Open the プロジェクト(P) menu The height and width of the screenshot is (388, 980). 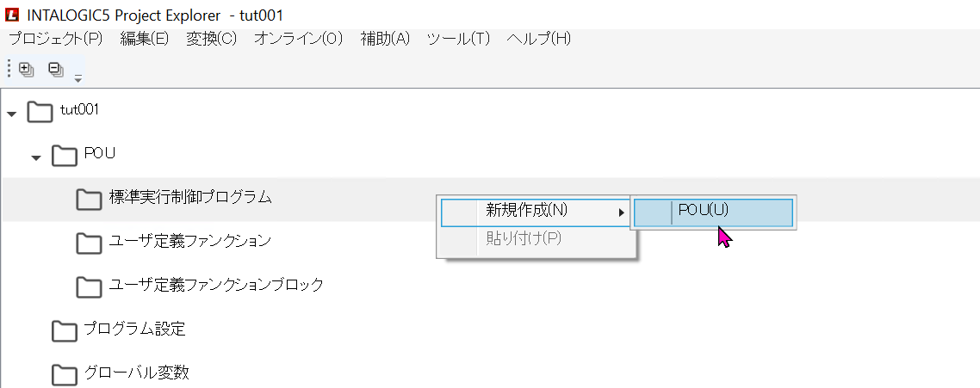[55, 39]
